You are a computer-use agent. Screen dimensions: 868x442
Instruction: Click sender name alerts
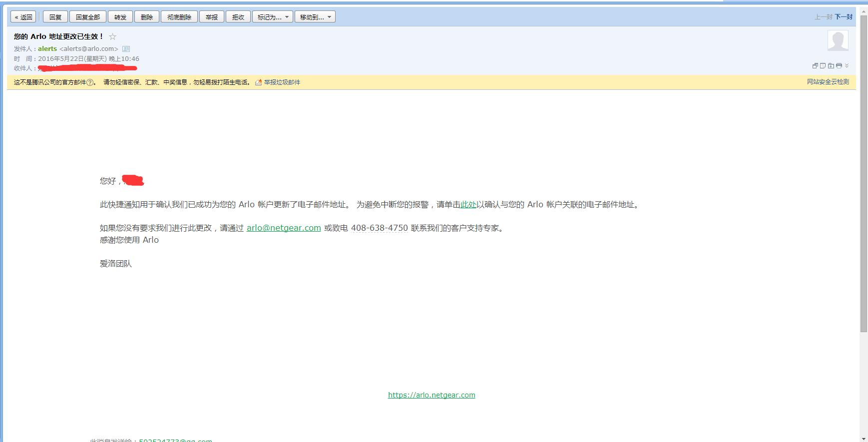click(47, 49)
